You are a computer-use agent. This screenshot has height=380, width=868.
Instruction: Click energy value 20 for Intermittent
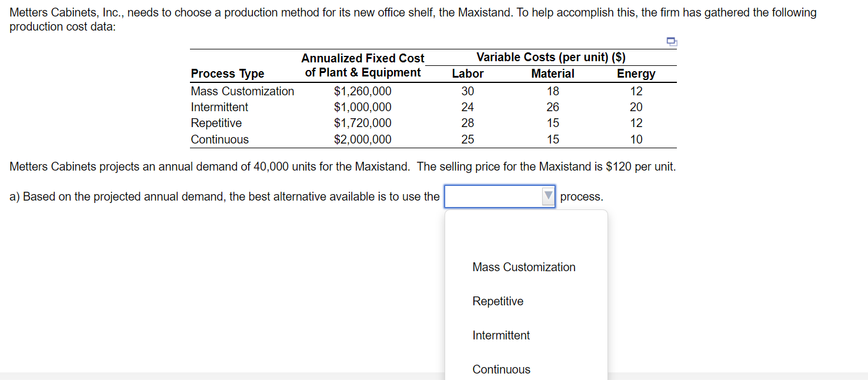[636, 107]
